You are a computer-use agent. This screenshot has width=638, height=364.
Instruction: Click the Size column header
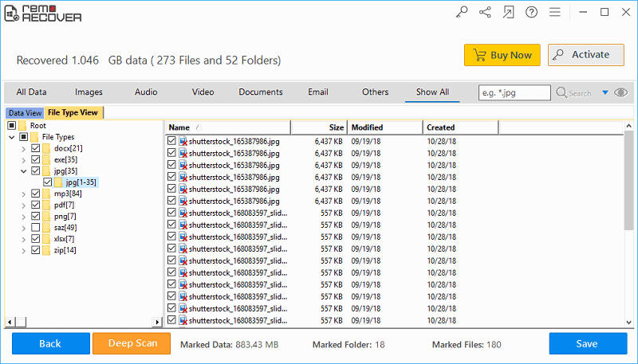[319, 127]
